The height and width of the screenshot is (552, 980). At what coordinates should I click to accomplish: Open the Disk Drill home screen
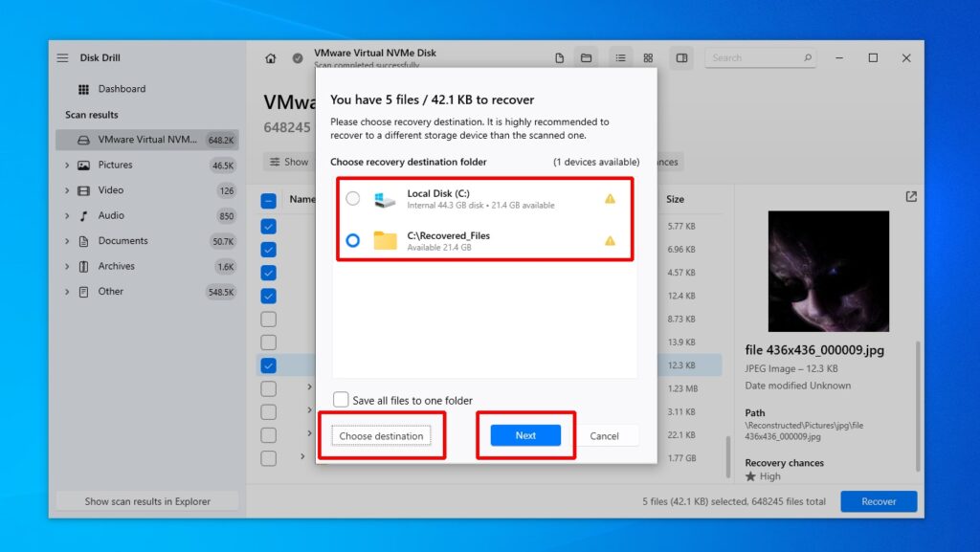271,57
